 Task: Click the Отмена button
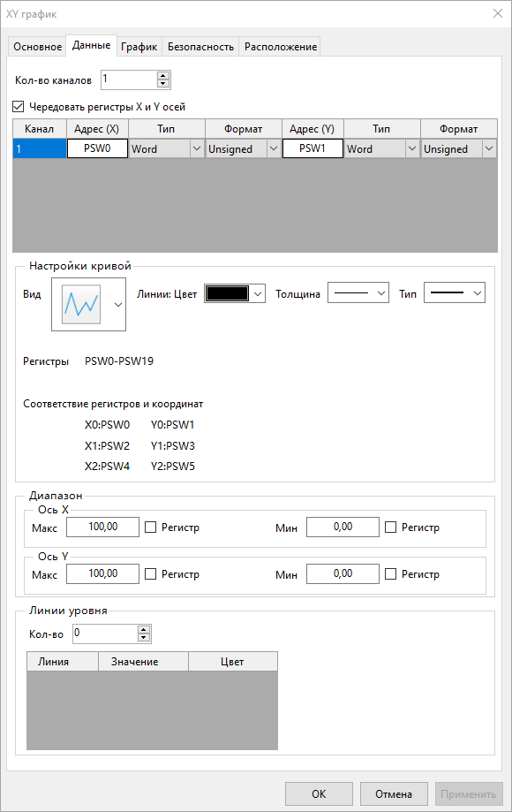coord(394,793)
